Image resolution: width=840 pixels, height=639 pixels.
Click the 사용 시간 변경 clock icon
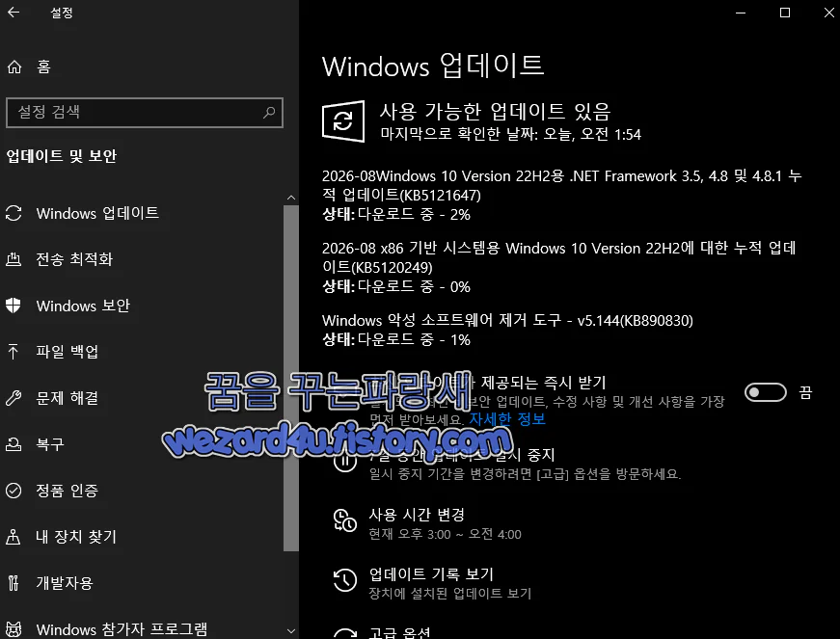pyautogui.click(x=344, y=520)
